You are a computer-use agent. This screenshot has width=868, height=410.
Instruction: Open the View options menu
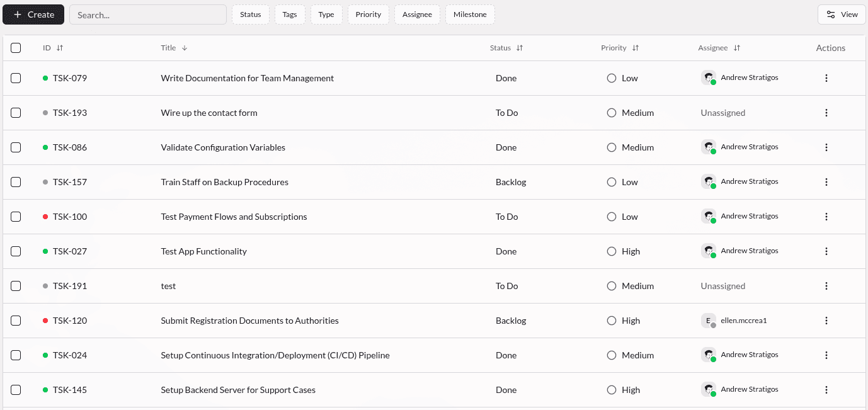pos(842,13)
